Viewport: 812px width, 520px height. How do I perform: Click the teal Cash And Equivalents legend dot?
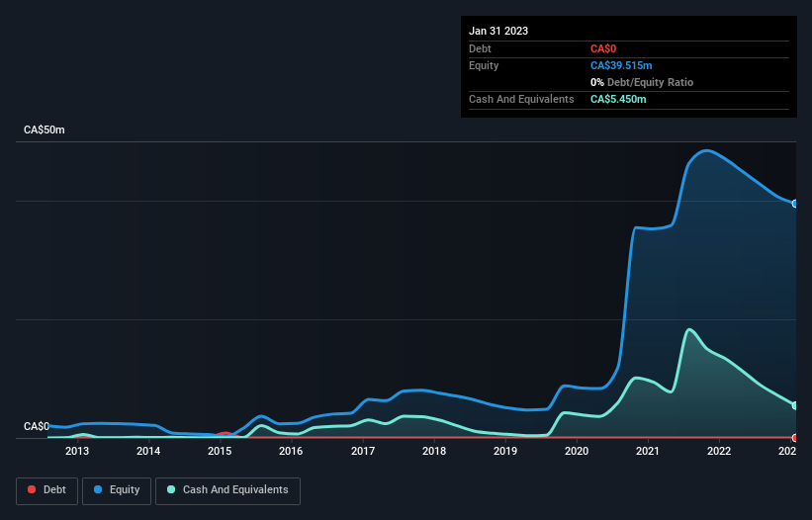(171, 489)
